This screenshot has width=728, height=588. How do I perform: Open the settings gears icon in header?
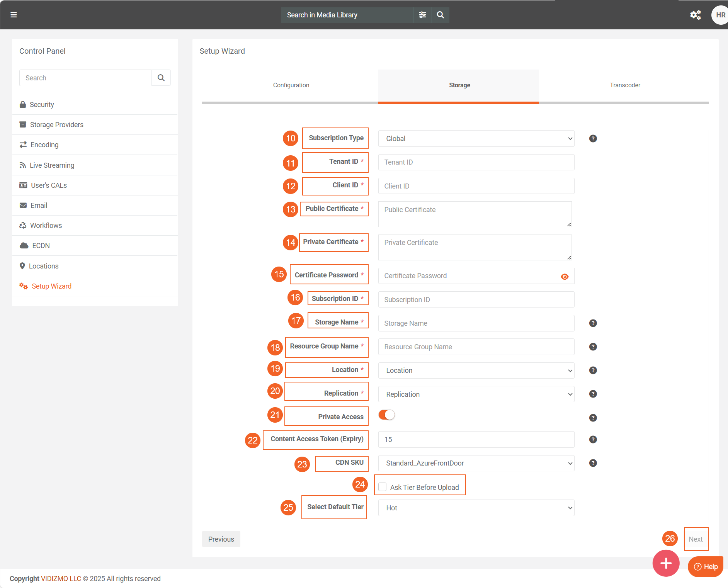click(695, 15)
